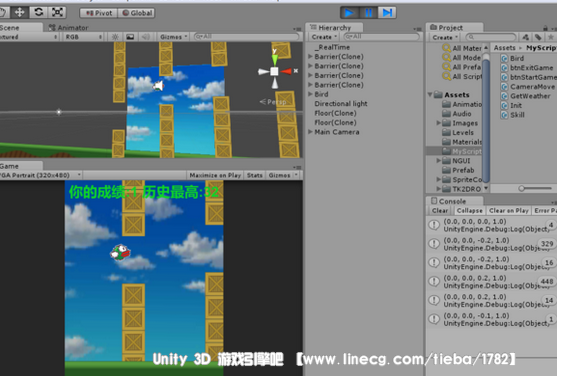Select the GetWeather script asset
The width and height of the screenshot is (562, 376).
point(526,96)
